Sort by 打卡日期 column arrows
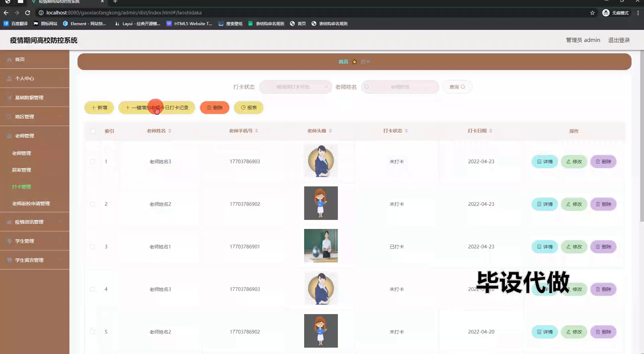This screenshot has width=644, height=354. [491, 131]
